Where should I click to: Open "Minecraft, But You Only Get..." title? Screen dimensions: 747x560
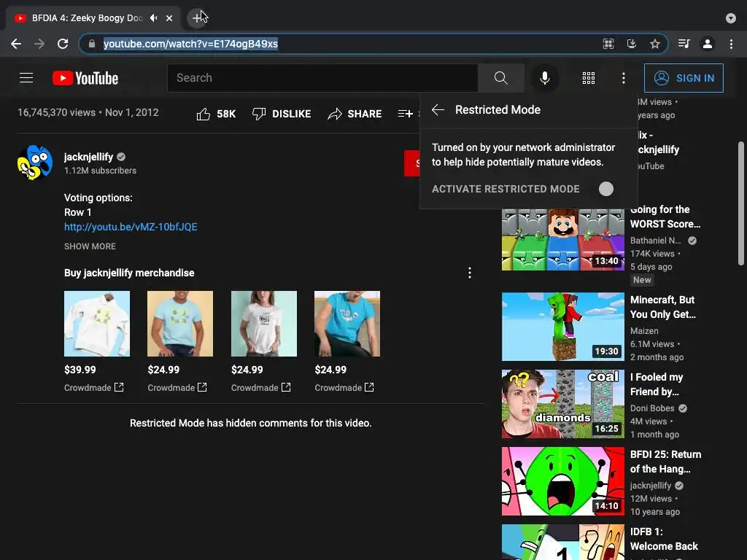[662, 307]
